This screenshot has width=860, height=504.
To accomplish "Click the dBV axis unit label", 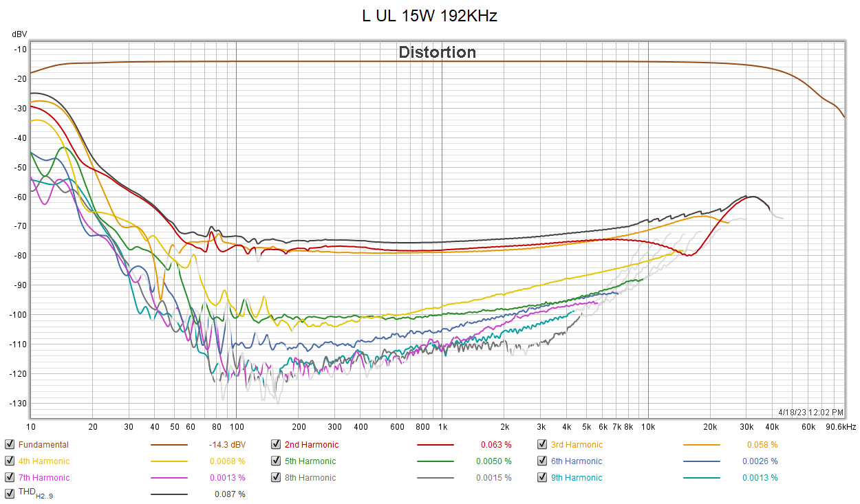I will tap(19, 34).
